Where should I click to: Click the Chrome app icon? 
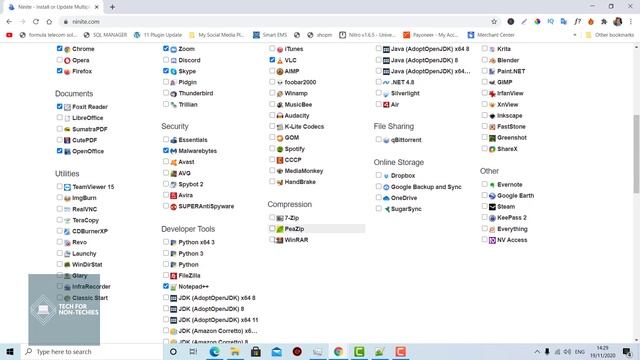coord(67,49)
